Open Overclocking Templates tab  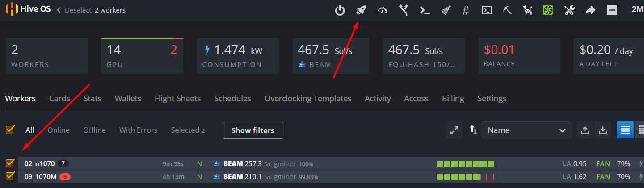pos(308,99)
